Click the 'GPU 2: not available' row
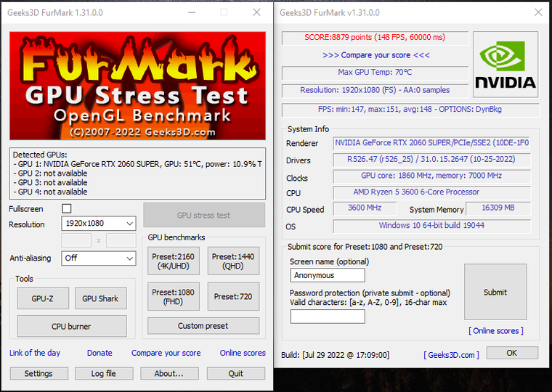Viewport: 552px width, 392px height. coord(50,173)
